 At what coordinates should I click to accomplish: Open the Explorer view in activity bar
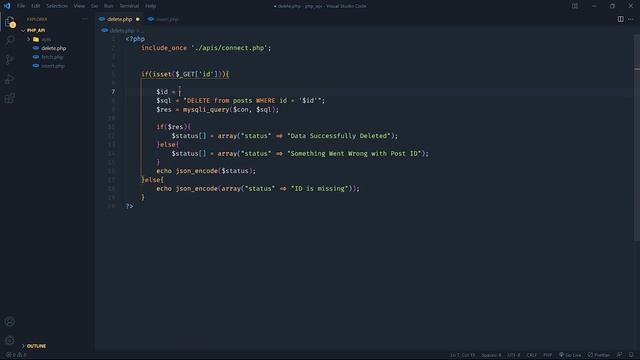click(x=10, y=22)
